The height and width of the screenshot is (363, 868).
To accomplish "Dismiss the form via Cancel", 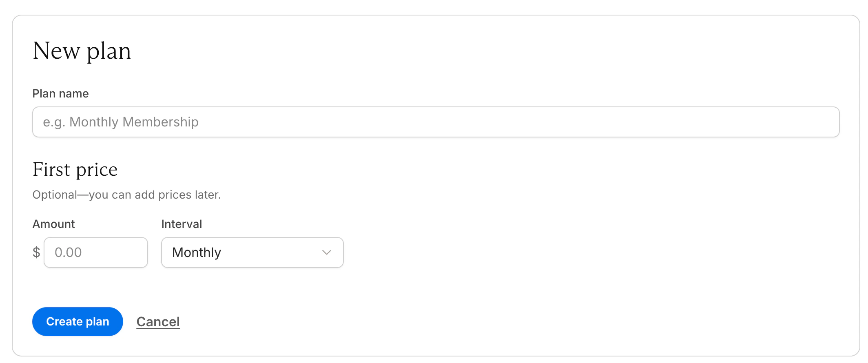I will (x=158, y=321).
